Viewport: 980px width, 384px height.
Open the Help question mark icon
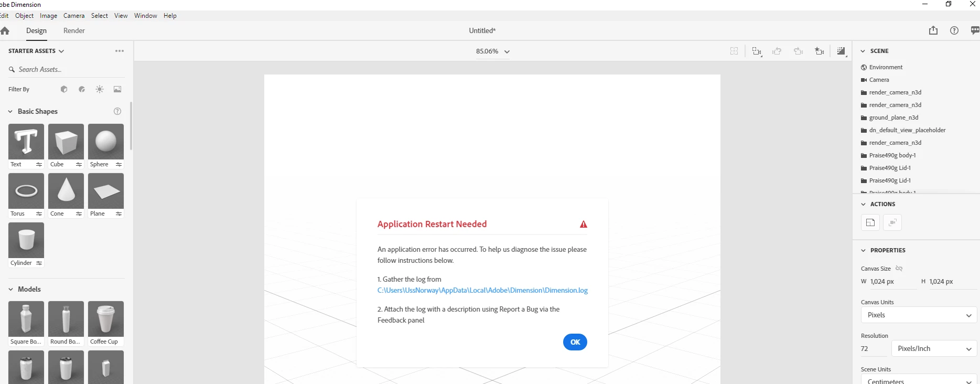954,30
